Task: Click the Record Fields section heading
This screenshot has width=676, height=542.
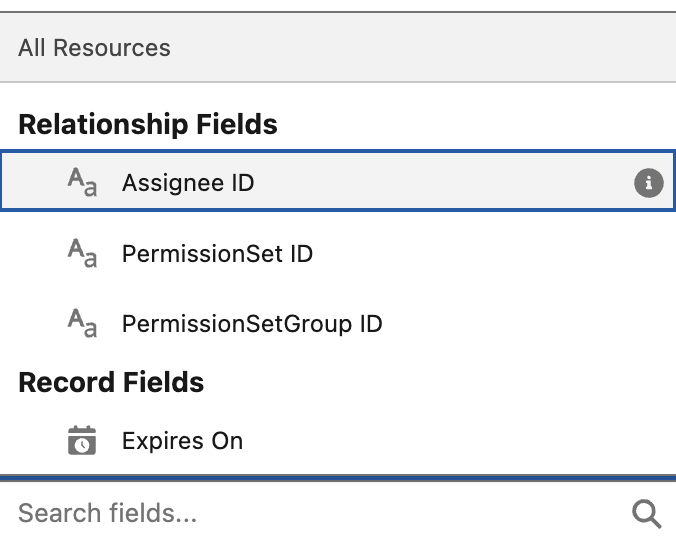Action: pyautogui.click(x=111, y=383)
